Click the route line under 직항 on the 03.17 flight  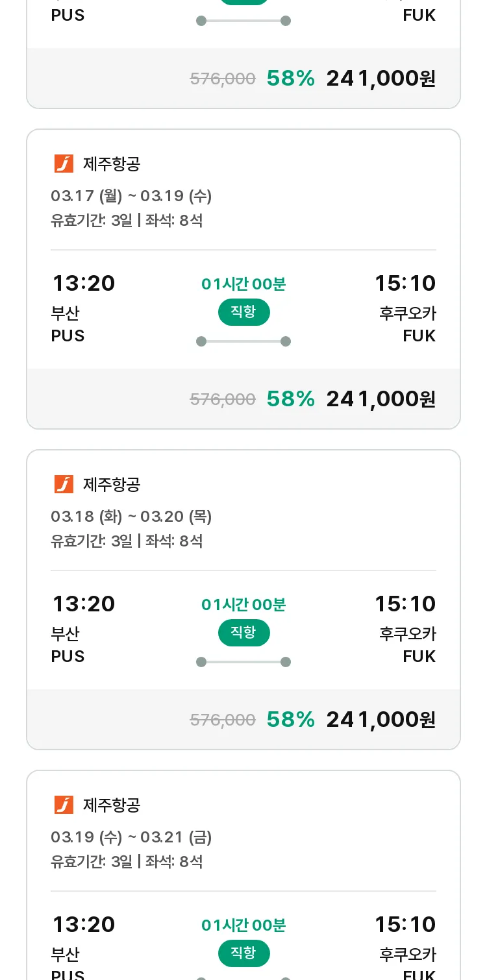243,341
